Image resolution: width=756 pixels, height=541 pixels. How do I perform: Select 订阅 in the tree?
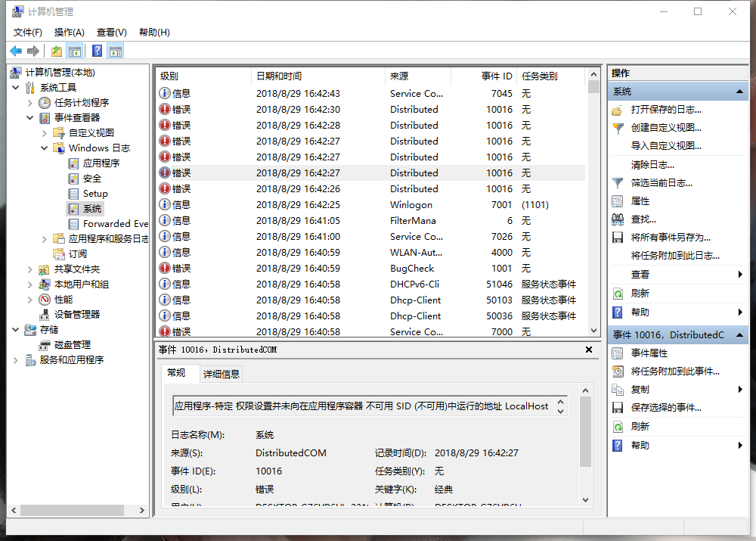coord(78,253)
